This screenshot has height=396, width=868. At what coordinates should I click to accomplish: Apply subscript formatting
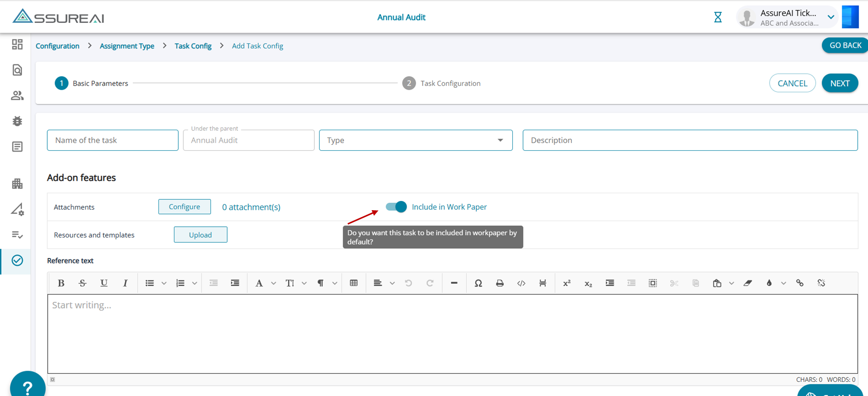coord(588,283)
